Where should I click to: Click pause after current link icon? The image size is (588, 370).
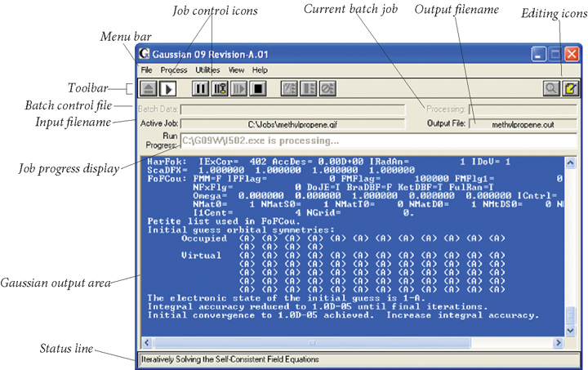pyautogui.click(x=220, y=88)
